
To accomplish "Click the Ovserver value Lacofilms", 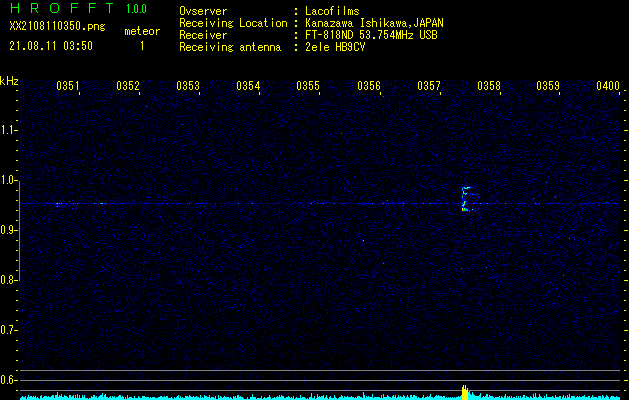I will [332, 11].
